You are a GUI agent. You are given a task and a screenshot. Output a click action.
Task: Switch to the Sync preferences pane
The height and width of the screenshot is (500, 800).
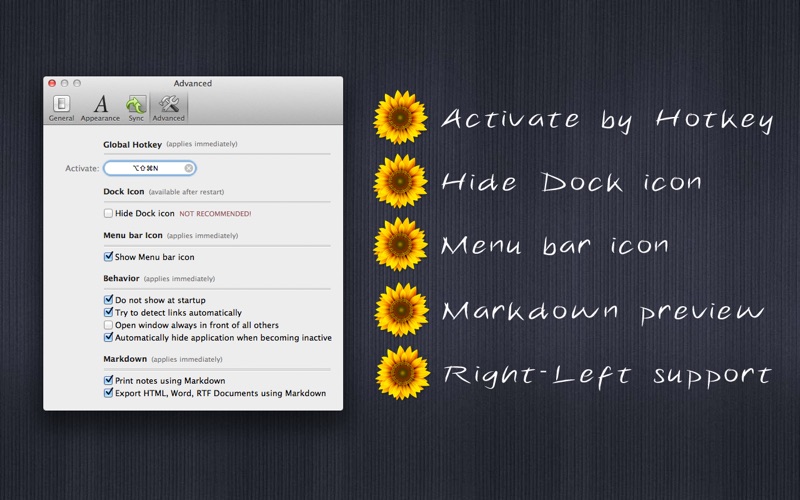(136, 108)
